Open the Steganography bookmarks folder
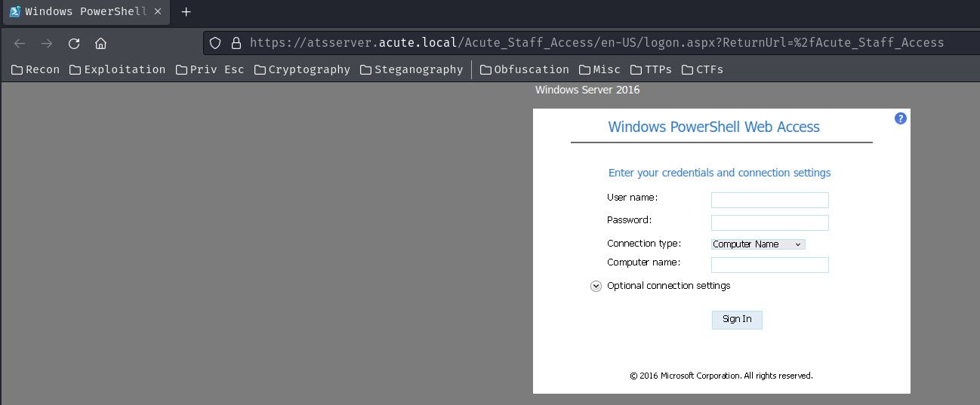The height and width of the screenshot is (405, 980). coord(411,69)
